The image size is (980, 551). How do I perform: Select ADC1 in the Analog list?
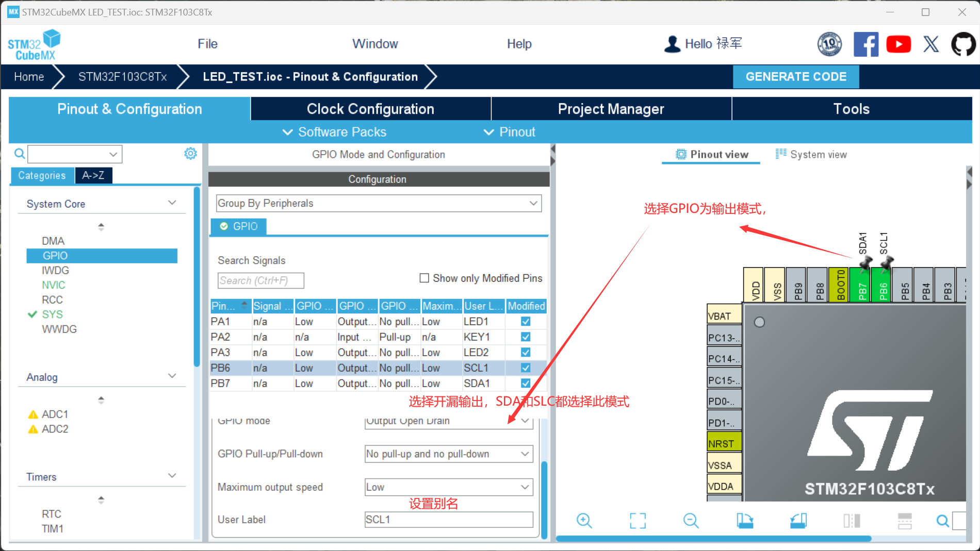coord(55,414)
